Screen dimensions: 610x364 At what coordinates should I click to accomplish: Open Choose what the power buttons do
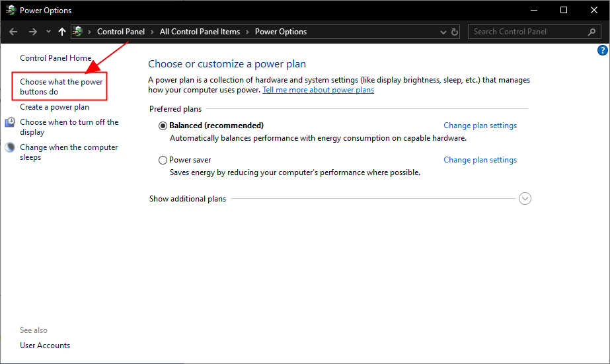61,87
